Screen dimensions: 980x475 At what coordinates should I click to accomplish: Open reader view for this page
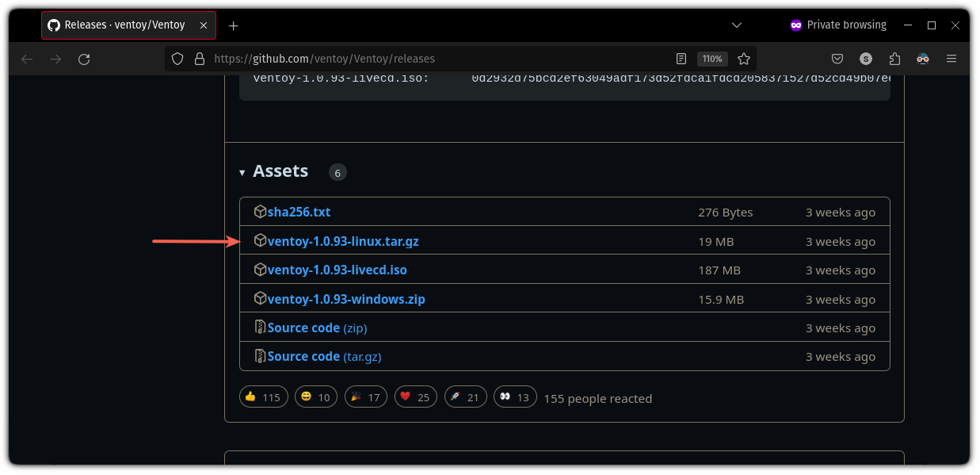click(681, 58)
